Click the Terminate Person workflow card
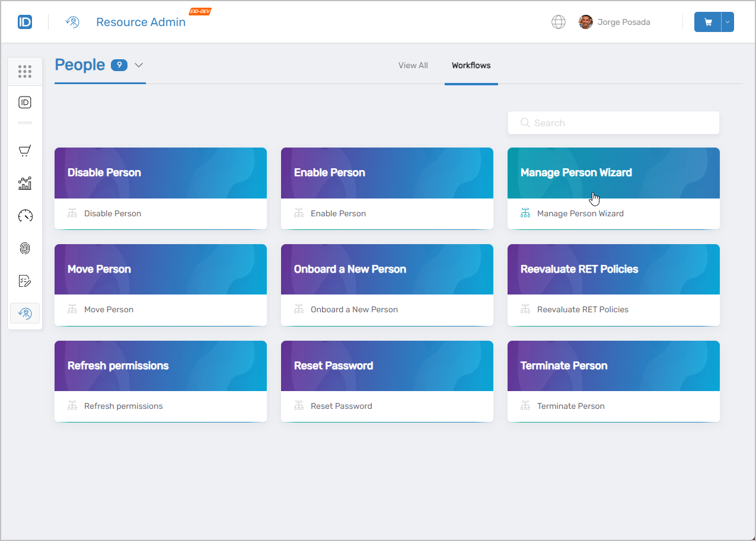The width and height of the screenshot is (756, 541). pyautogui.click(x=613, y=381)
